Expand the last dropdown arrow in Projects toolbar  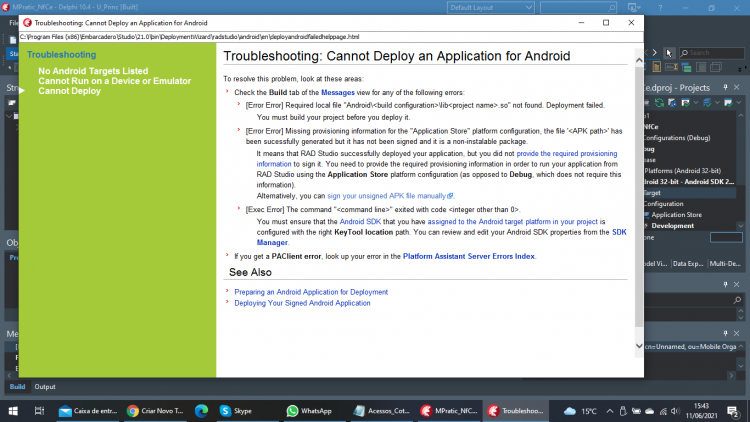click(x=739, y=102)
